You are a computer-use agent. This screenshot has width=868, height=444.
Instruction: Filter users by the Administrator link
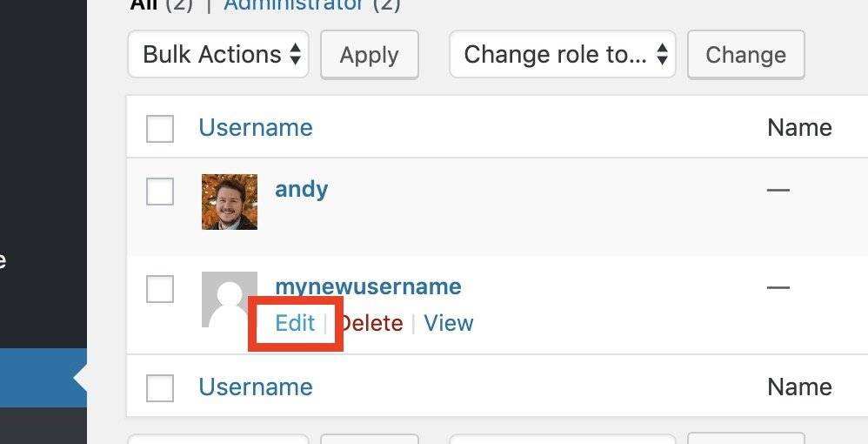(293, 4)
